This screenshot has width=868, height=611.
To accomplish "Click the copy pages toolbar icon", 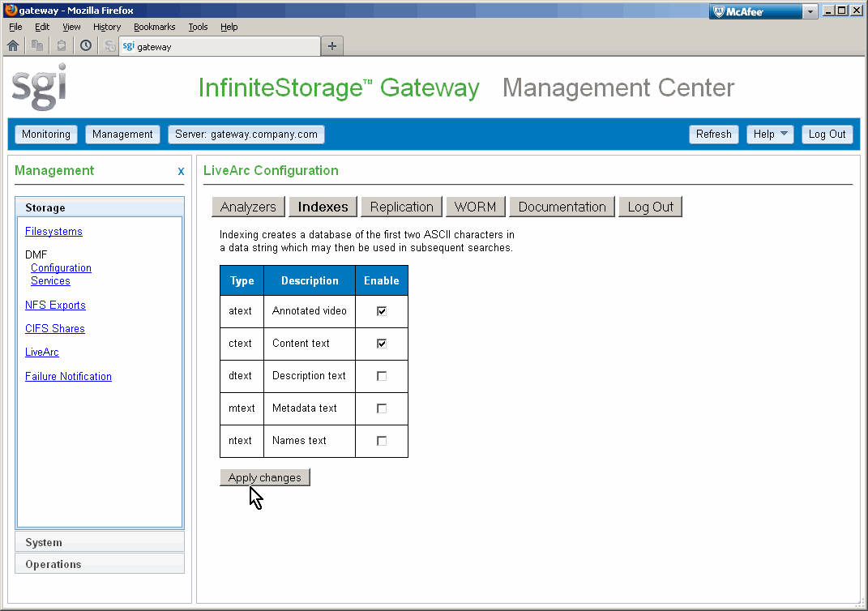I will pyautogui.click(x=37, y=46).
